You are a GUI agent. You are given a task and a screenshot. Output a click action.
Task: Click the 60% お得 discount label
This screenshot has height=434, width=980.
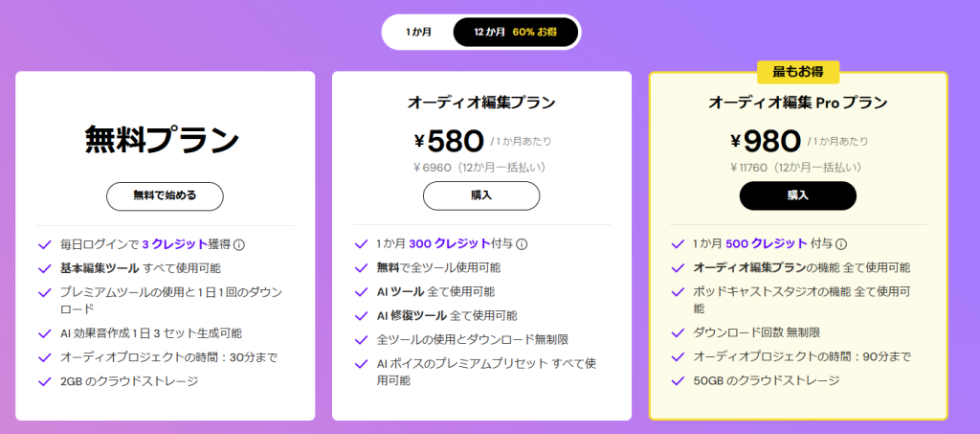click(534, 32)
